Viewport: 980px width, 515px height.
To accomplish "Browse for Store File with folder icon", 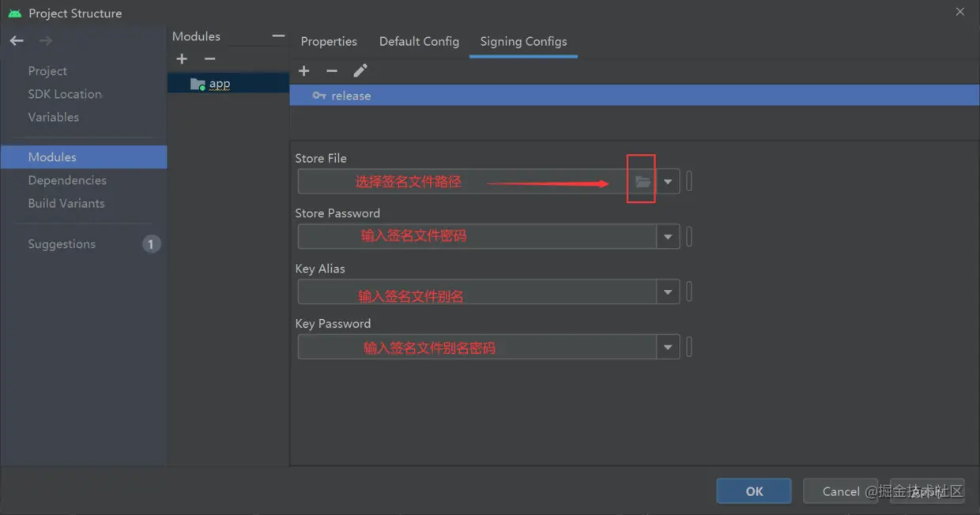I will point(643,182).
